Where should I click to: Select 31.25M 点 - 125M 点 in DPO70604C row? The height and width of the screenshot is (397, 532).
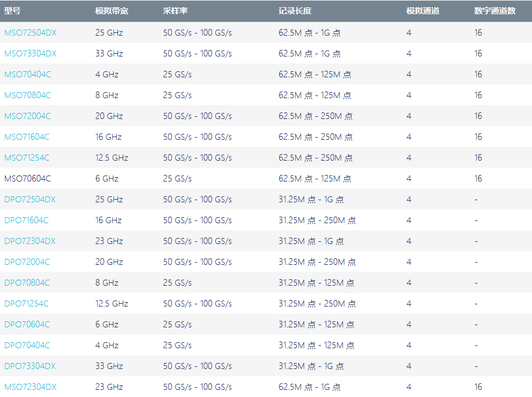(x=317, y=324)
